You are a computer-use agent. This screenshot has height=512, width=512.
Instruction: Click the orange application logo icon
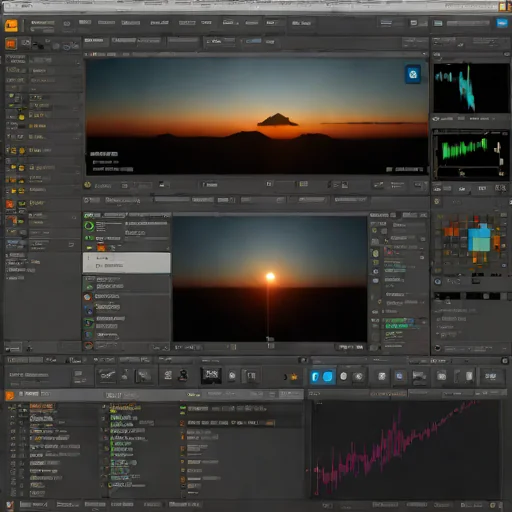11,25
